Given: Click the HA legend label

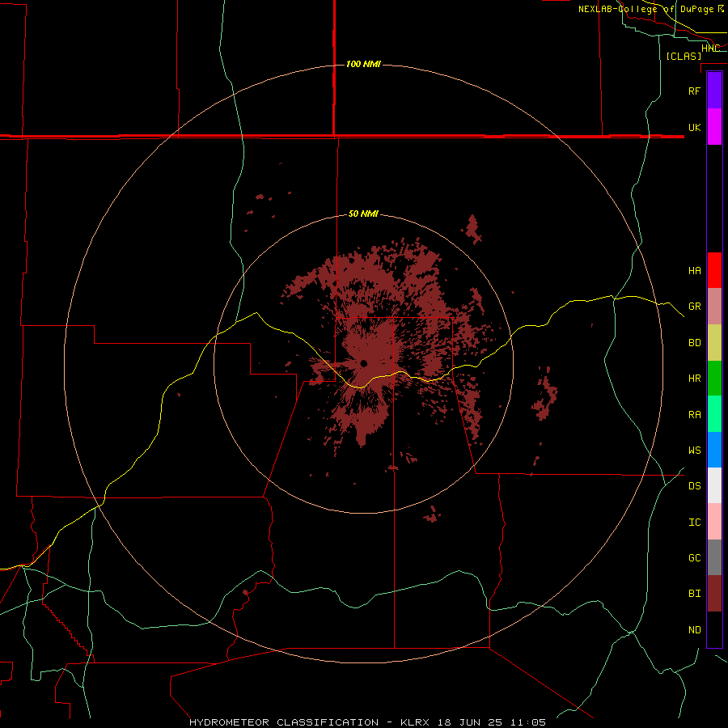Looking at the screenshot, I should coord(694,270).
